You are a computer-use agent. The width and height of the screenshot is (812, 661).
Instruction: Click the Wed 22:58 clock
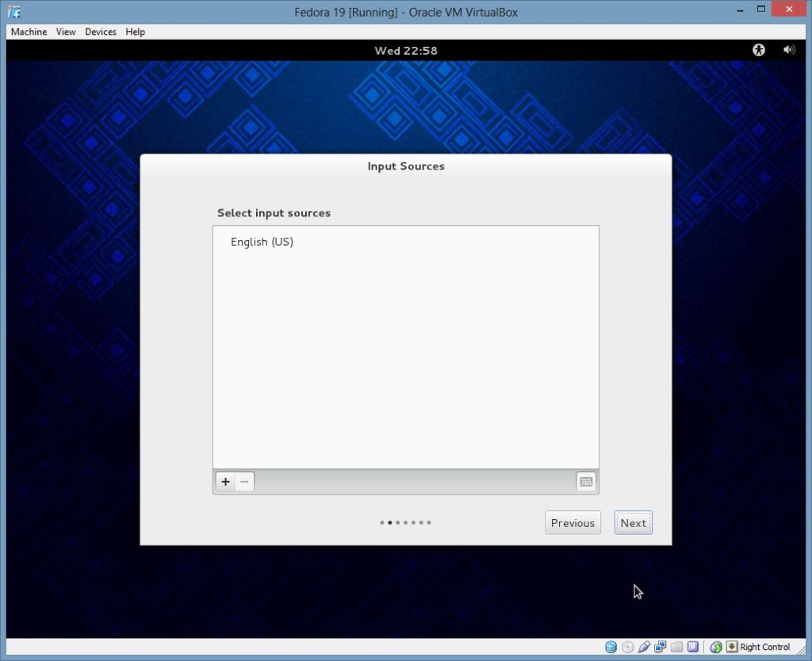coord(406,51)
